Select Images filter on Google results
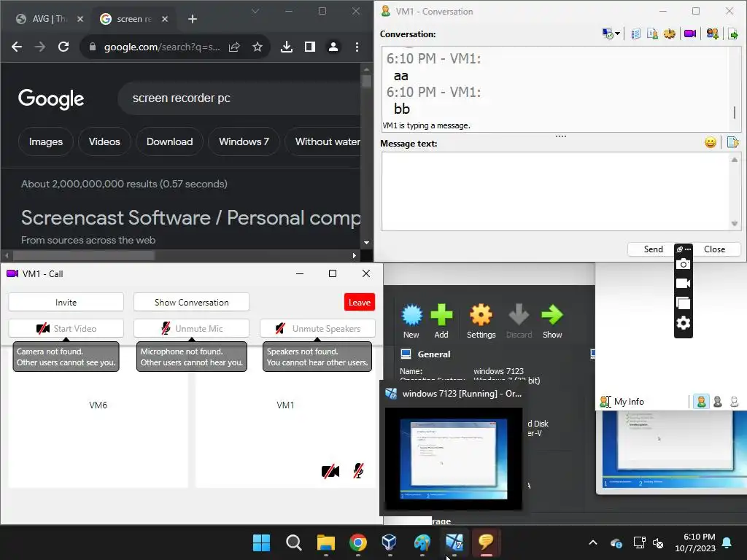Viewport: 747px width, 560px height. 46,141
